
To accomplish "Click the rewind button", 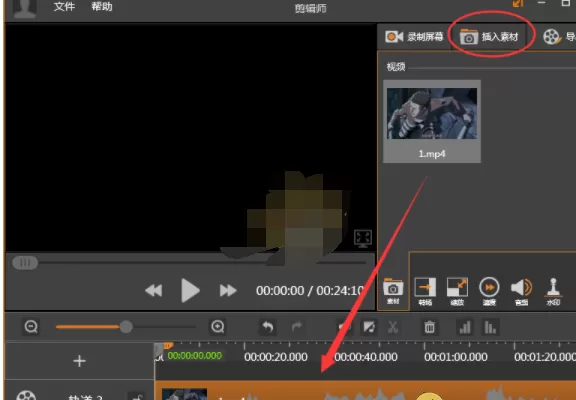I will click(154, 291).
